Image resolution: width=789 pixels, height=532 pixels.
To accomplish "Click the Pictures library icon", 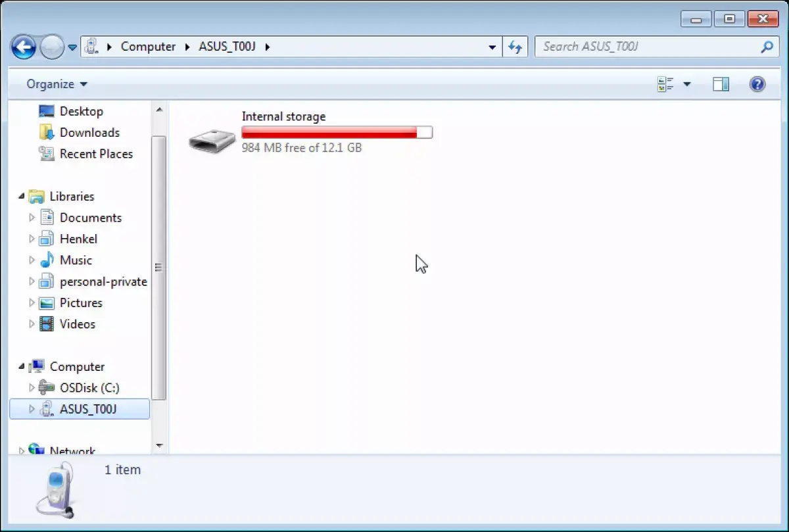I will [x=46, y=303].
